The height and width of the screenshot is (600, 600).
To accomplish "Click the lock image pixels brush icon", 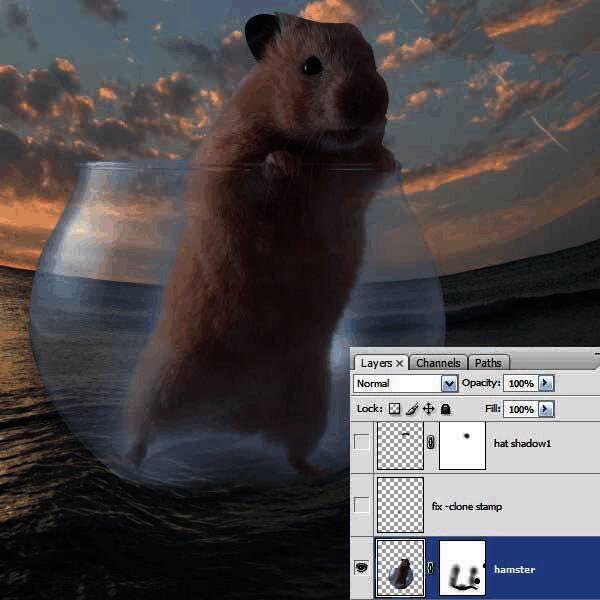I will point(412,409).
